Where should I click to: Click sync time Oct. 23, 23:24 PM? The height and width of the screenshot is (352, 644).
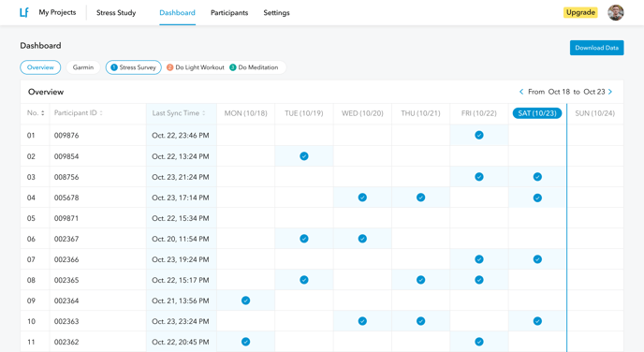click(x=181, y=321)
